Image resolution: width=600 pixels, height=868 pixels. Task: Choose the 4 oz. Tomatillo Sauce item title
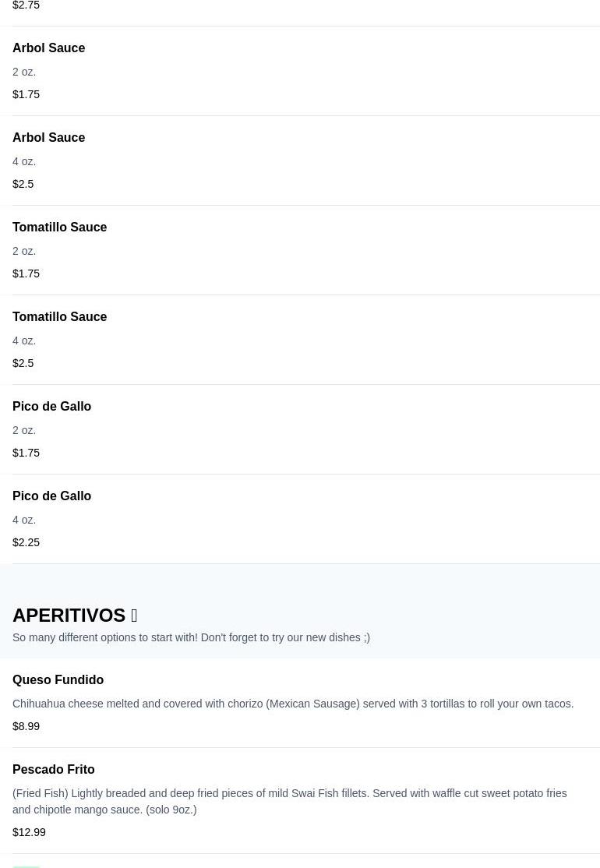(59, 317)
